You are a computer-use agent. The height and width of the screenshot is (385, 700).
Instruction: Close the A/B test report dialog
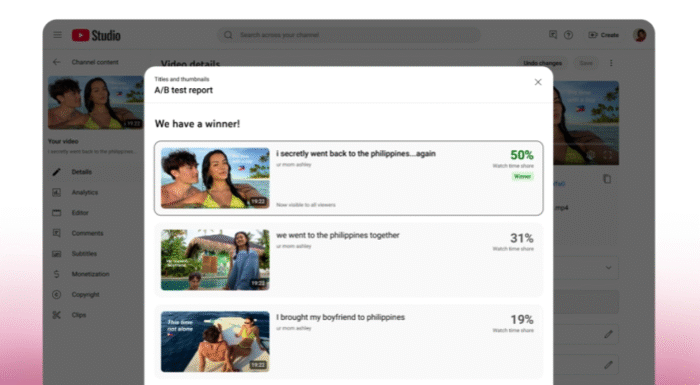538,82
